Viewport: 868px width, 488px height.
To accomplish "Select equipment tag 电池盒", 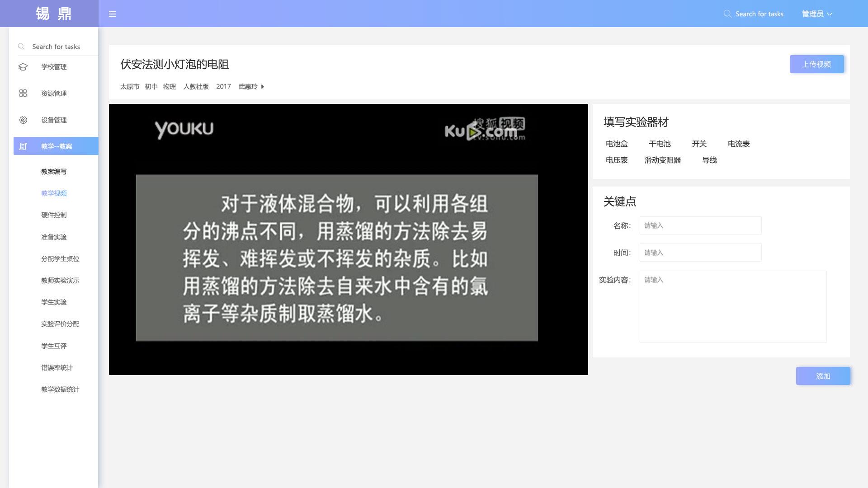I will tap(617, 144).
